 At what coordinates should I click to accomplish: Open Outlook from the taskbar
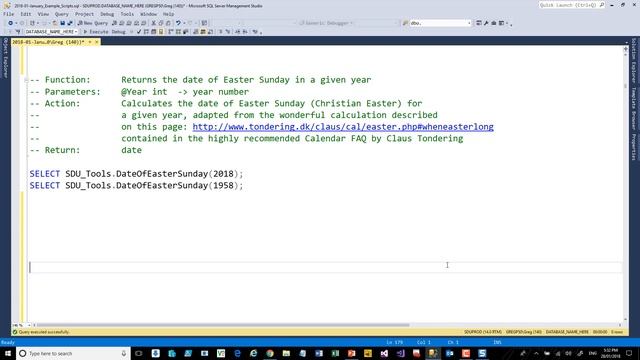tap(449, 353)
